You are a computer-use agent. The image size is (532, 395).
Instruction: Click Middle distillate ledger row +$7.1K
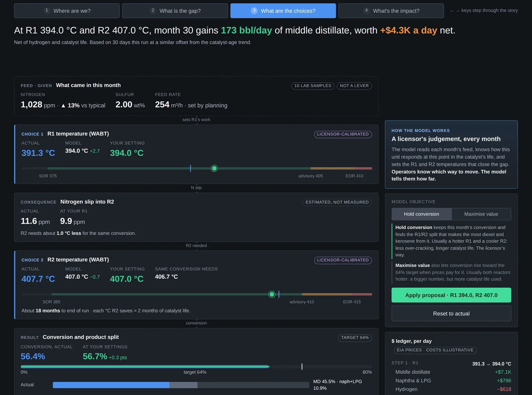[451, 372]
